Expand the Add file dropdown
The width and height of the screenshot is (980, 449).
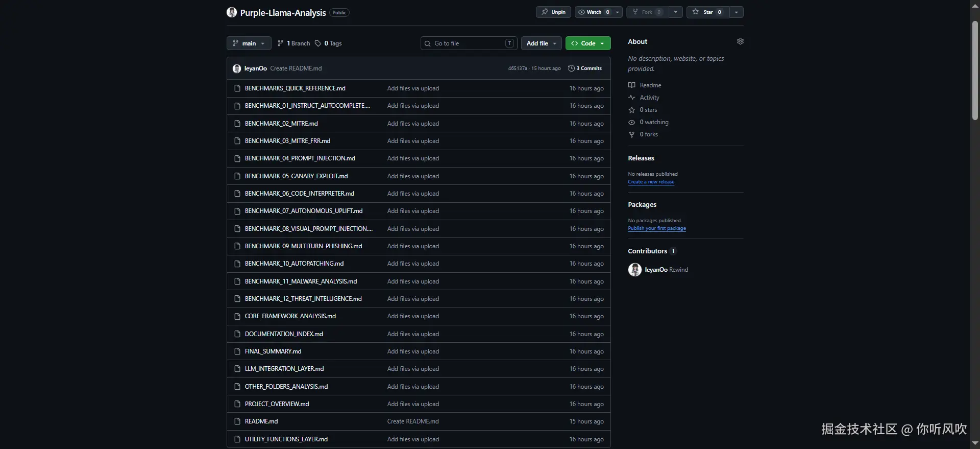[x=541, y=43]
